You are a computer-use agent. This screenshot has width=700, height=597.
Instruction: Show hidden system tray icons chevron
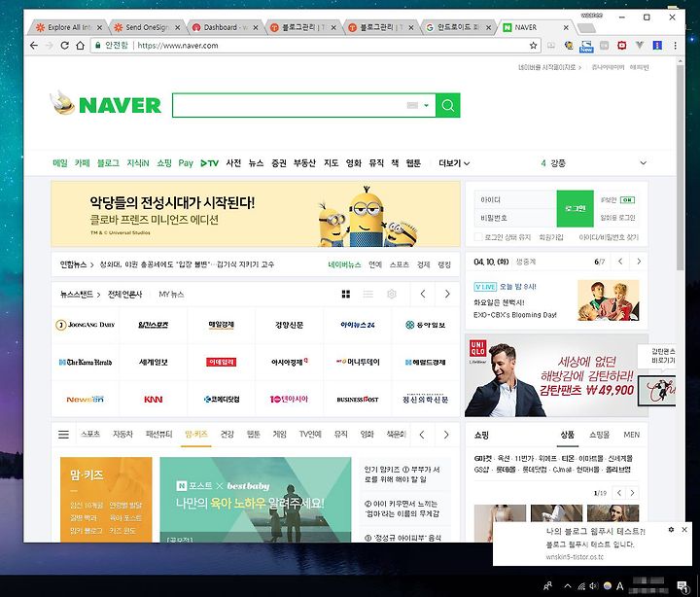pos(568,586)
